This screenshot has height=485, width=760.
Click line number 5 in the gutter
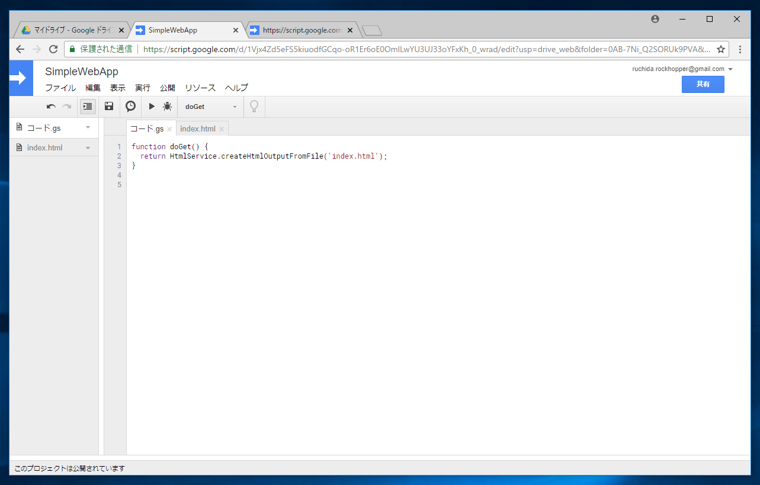tap(119, 185)
